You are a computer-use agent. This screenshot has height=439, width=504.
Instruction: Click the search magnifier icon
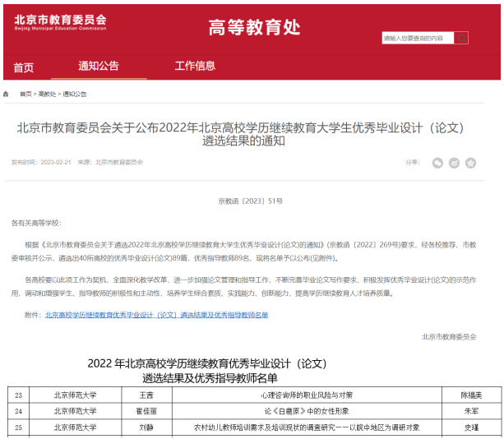(461, 39)
